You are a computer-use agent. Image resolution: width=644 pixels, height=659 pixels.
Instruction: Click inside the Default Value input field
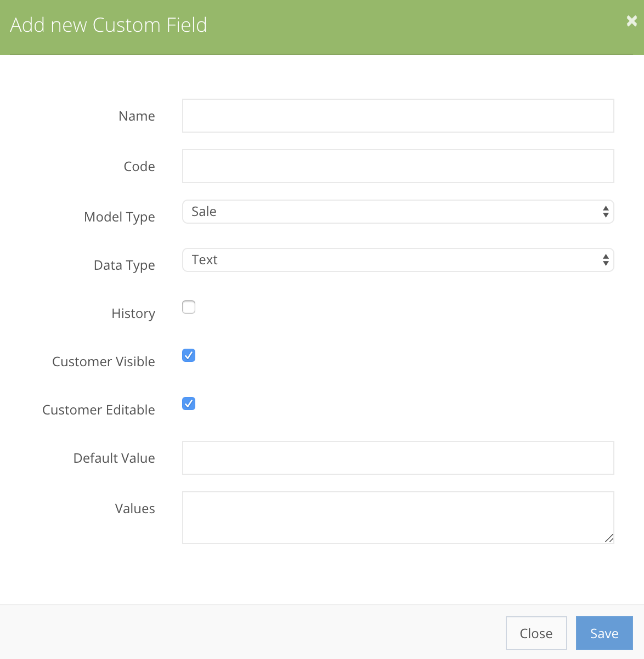click(x=398, y=457)
